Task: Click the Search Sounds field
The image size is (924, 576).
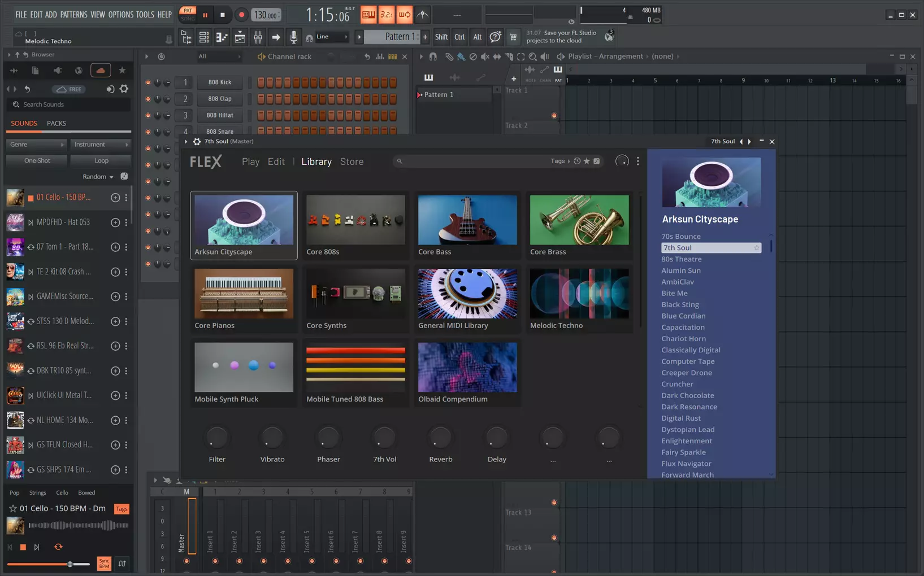Action: click(x=69, y=104)
